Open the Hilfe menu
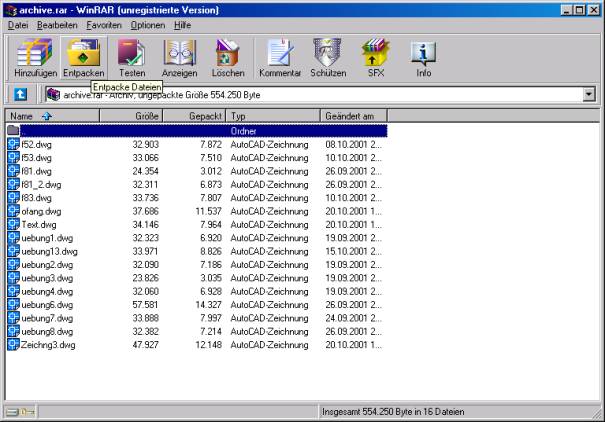The height and width of the screenshot is (422, 605). click(x=183, y=25)
